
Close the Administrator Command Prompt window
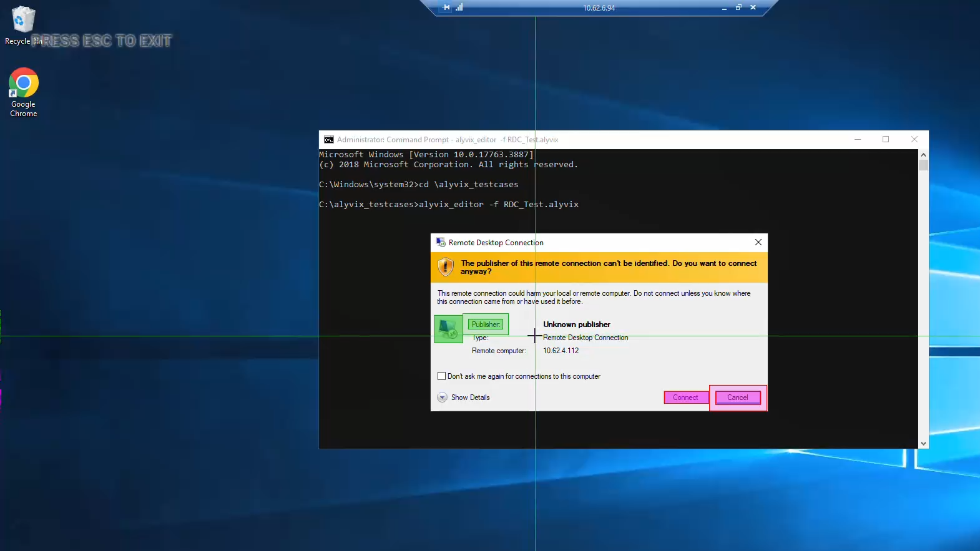click(914, 140)
